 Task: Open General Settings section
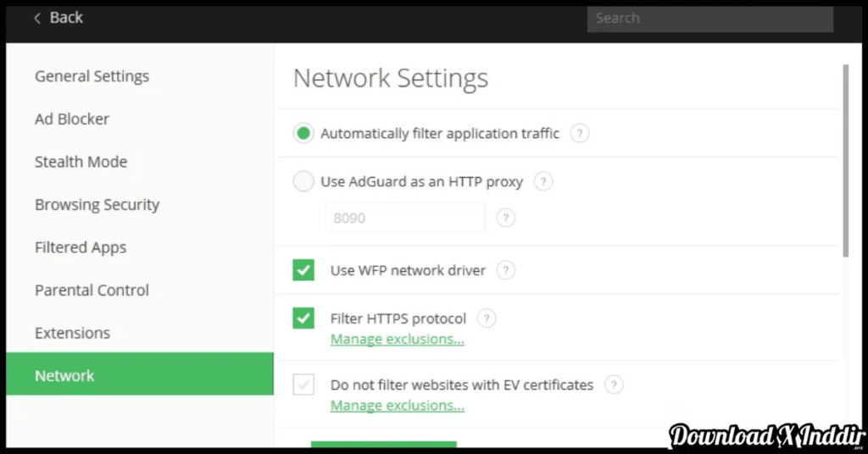tap(92, 76)
